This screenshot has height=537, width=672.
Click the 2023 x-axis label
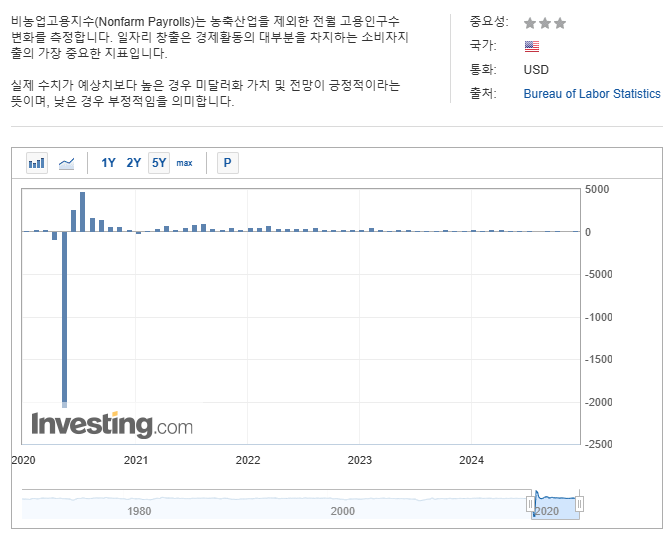(x=360, y=460)
